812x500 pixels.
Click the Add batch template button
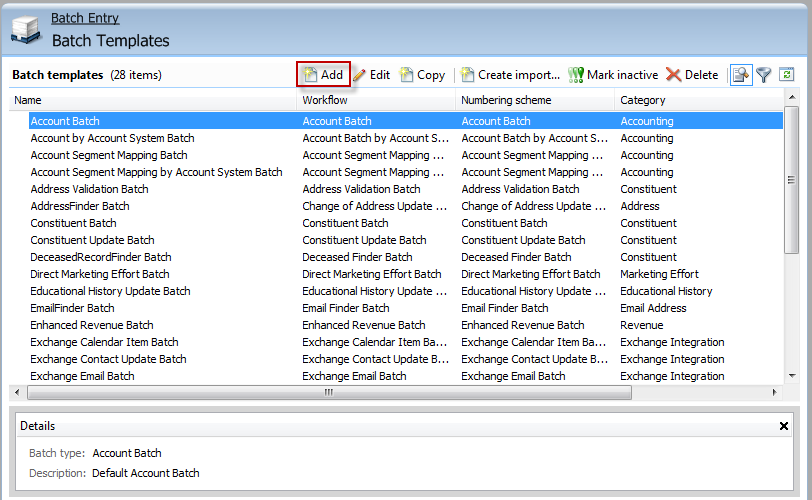pos(323,75)
